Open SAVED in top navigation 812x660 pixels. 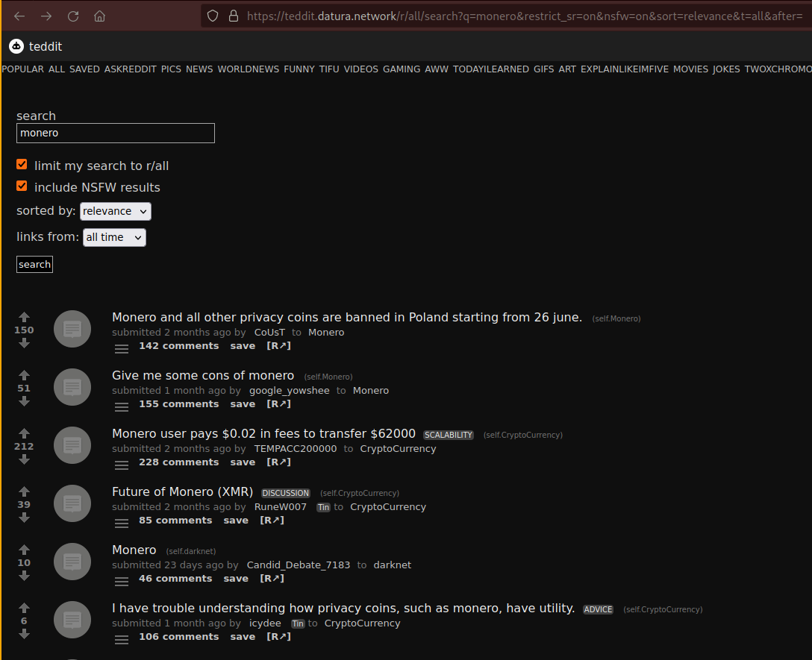click(84, 69)
